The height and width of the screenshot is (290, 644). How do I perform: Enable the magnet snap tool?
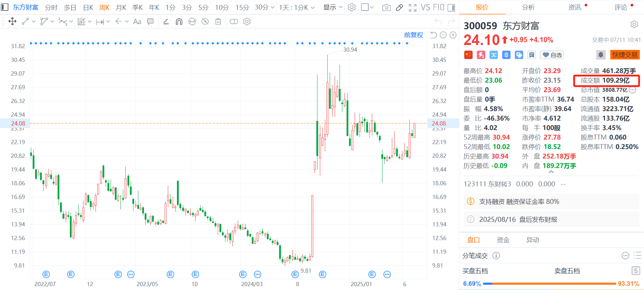click(179, 22)
